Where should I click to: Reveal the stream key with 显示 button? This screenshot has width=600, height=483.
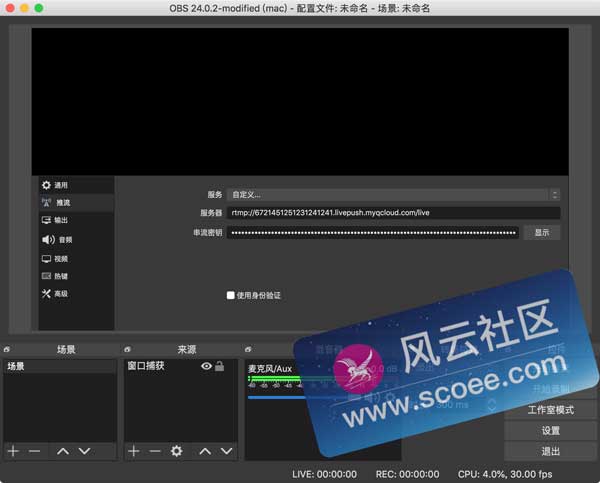tap(542, 233)
